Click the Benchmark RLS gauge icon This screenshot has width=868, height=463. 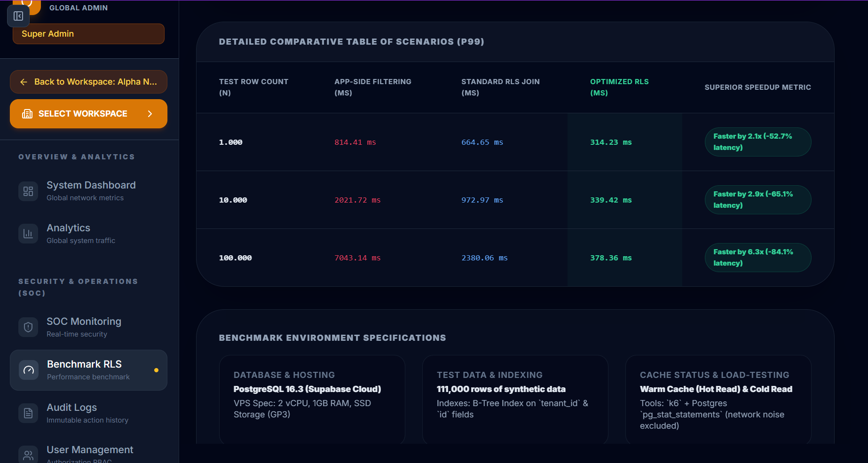pyautogui.click(x=29, y=370)
